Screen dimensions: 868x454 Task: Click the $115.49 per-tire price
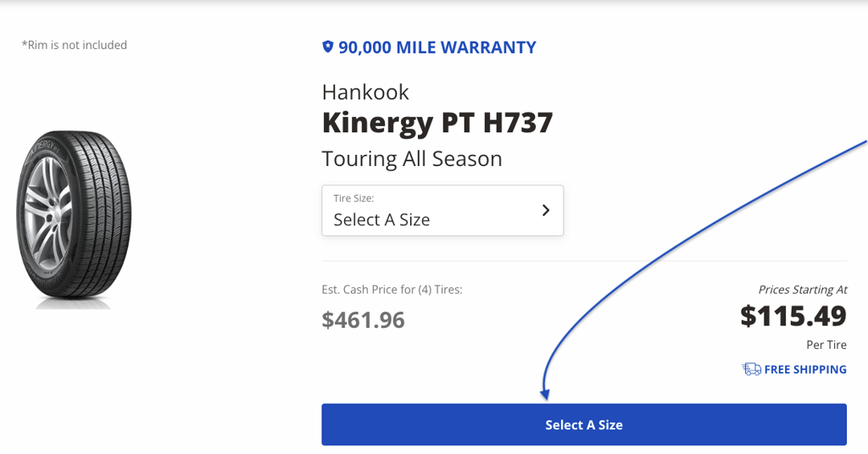click(x=793, y=316)
